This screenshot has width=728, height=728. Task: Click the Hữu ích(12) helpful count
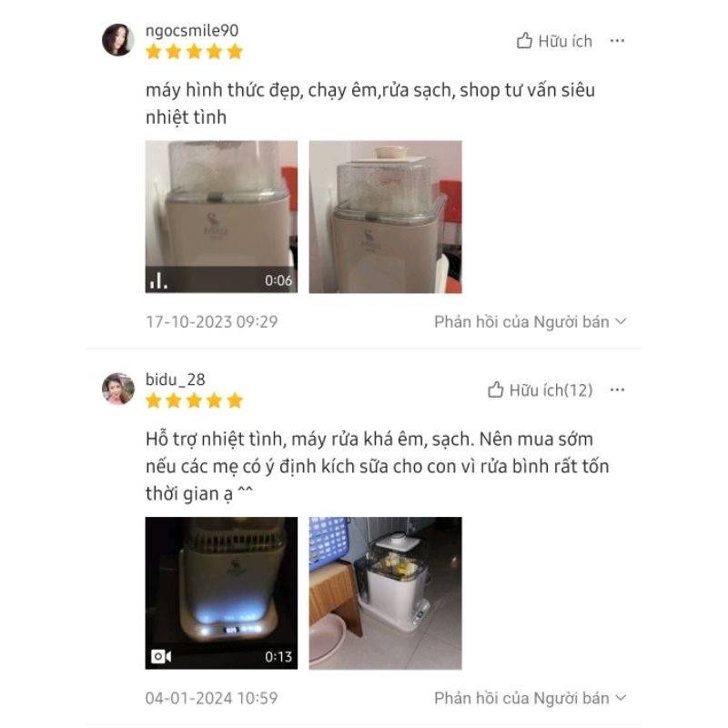pos(551,390)
